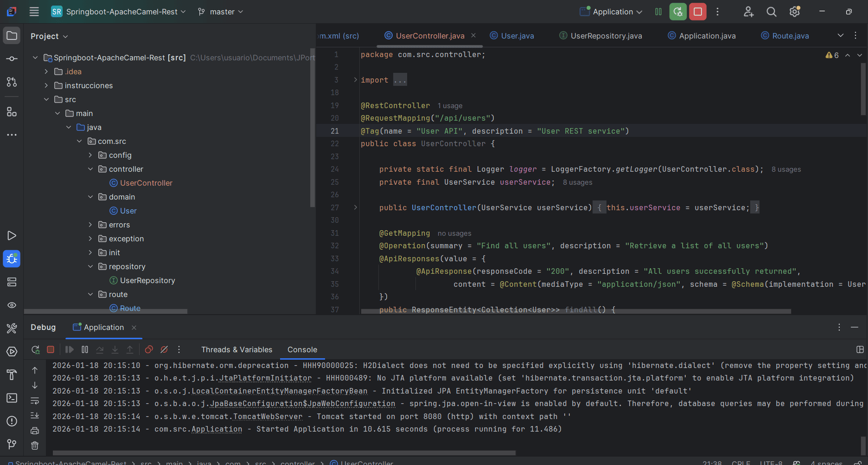Switch to the User.java editor tab
The image size is (868, 465).
(517, 36)
